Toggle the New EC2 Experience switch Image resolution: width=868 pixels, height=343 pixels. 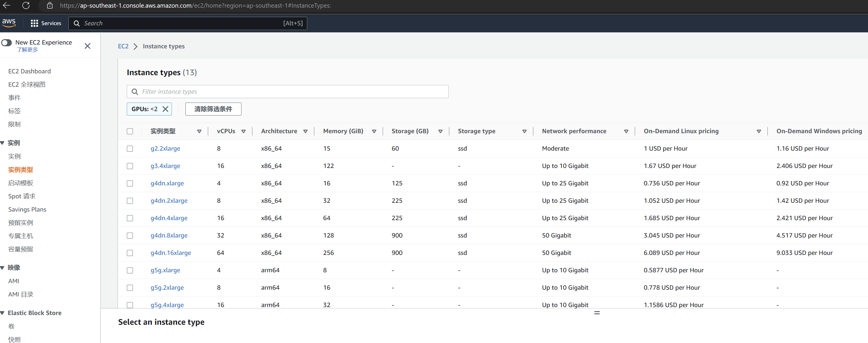(x=6, y=42)
